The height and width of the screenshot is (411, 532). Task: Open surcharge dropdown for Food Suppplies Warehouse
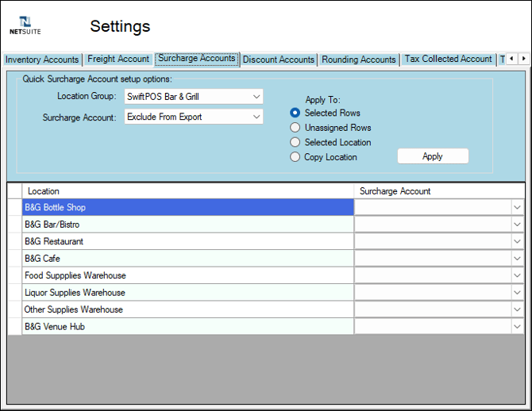(517, 275)
